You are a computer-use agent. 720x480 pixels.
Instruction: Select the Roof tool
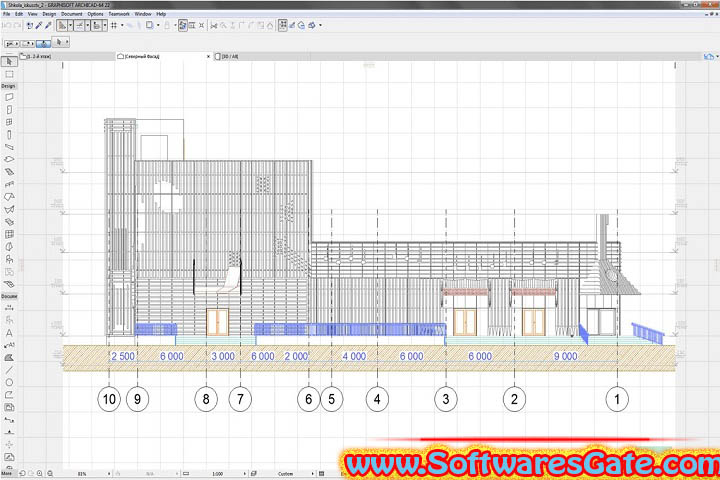tap(9, 197)
